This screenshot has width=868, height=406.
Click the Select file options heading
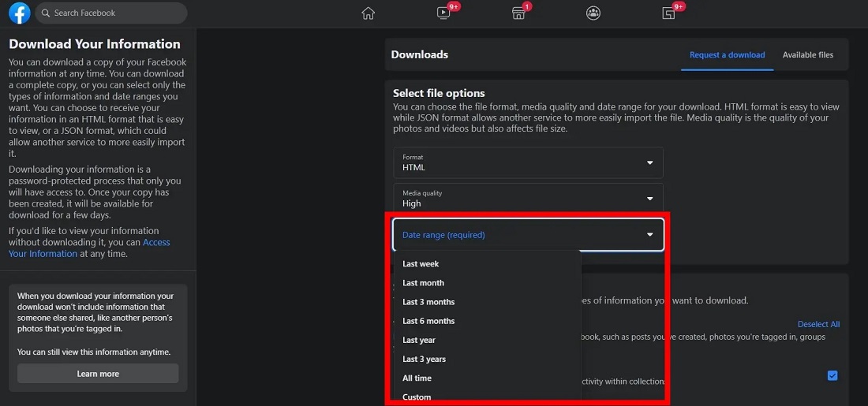pyautogui.click(x=439, y=93)
